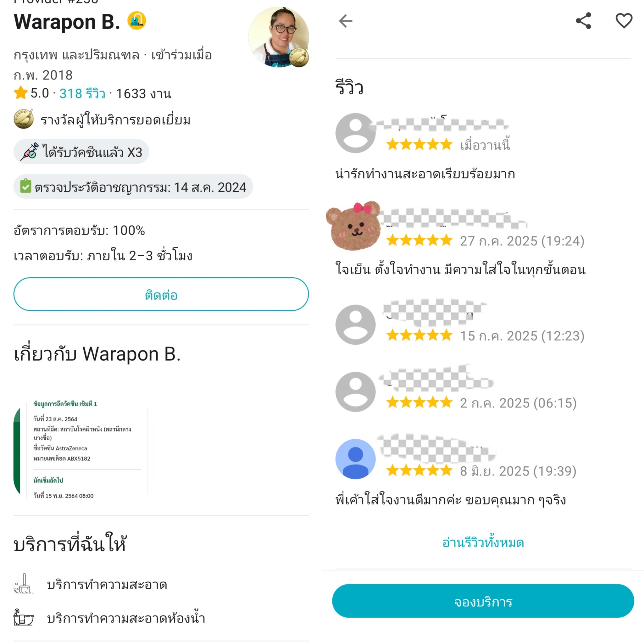Tap the back arrow icon
The height and width of the screenshot is (644, 644).
345,21
